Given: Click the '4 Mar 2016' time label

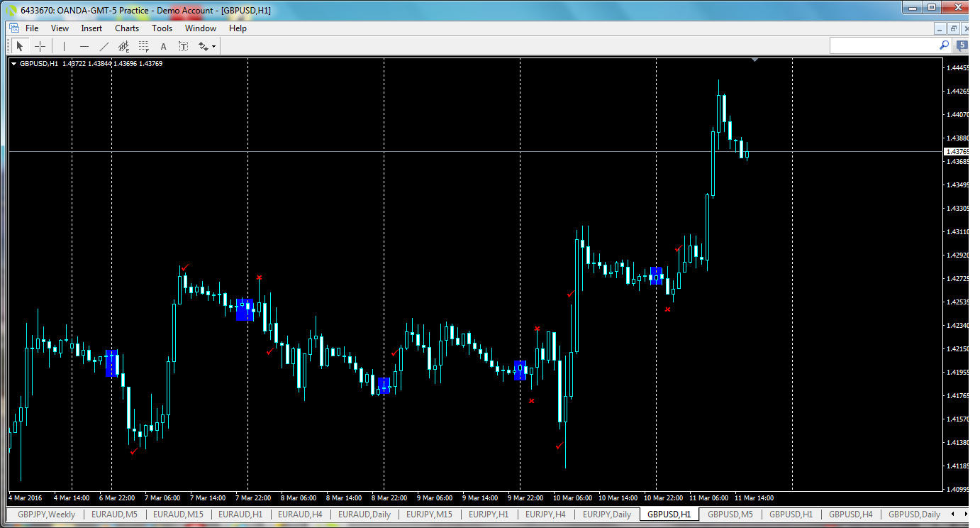Looking at the screenshot, I should coord(27,498).
